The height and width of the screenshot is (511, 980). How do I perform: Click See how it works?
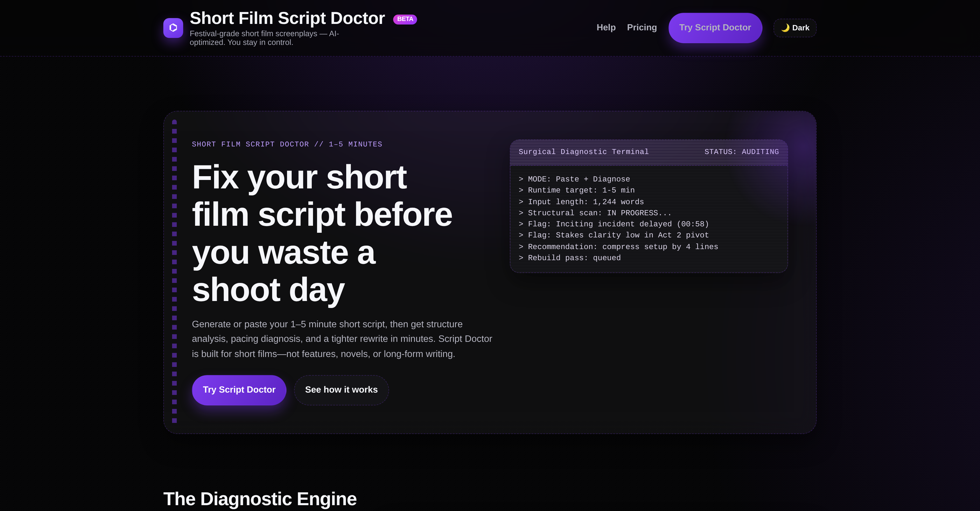(341, 390)
